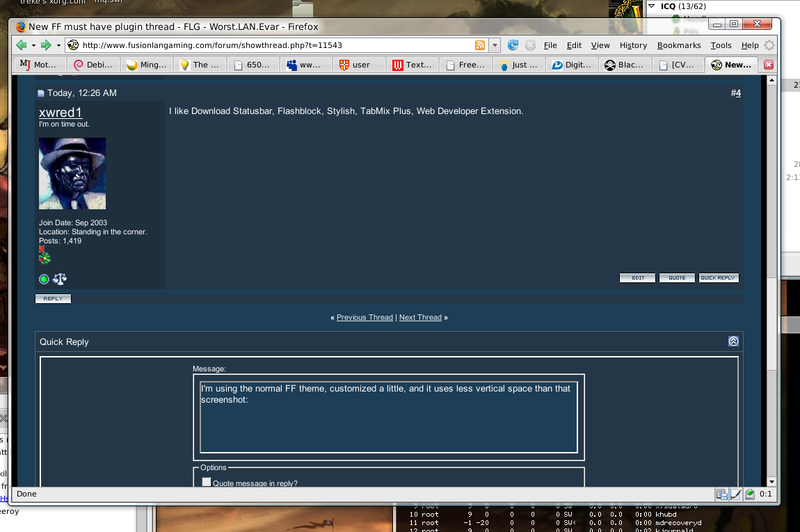Click the status bar notepad pencil icon
Image resolution: width=800 pixels, height=532 pixels.
(x=736, y=494)
